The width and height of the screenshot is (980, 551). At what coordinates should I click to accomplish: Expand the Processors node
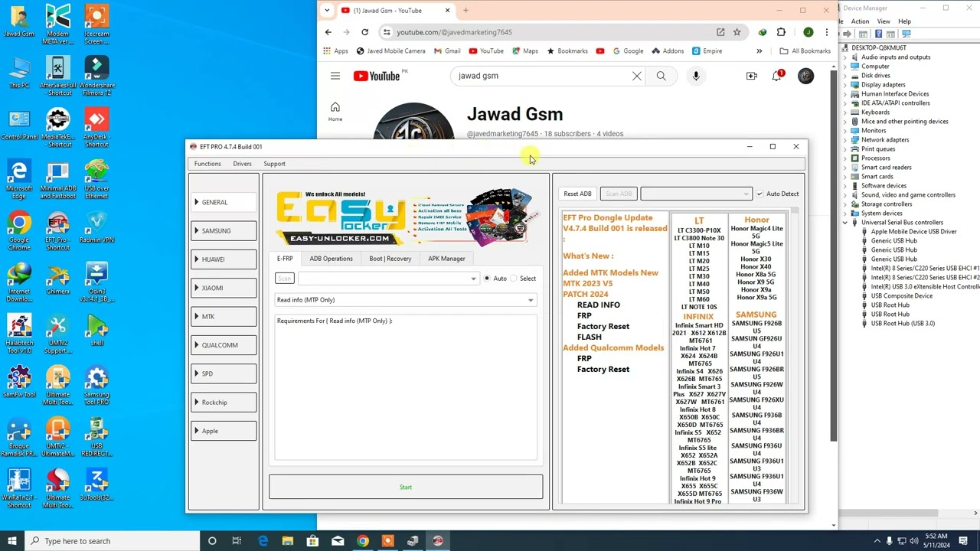845,158
